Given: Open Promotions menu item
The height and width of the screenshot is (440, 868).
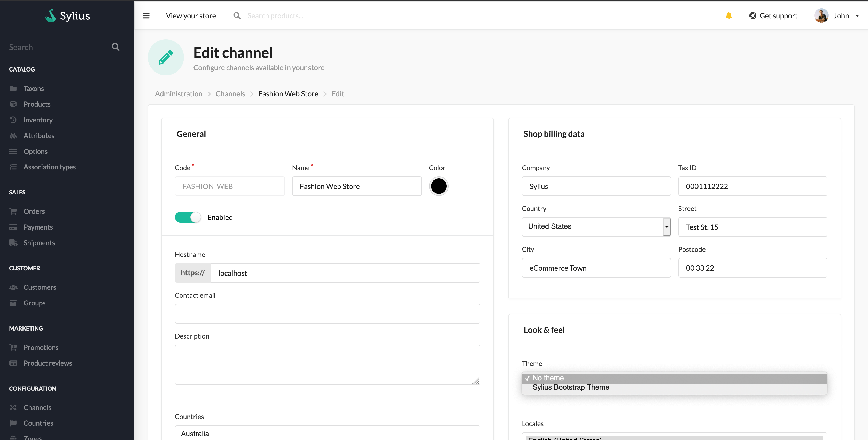Looking at the screenshot, I should [x=41, y=347].
